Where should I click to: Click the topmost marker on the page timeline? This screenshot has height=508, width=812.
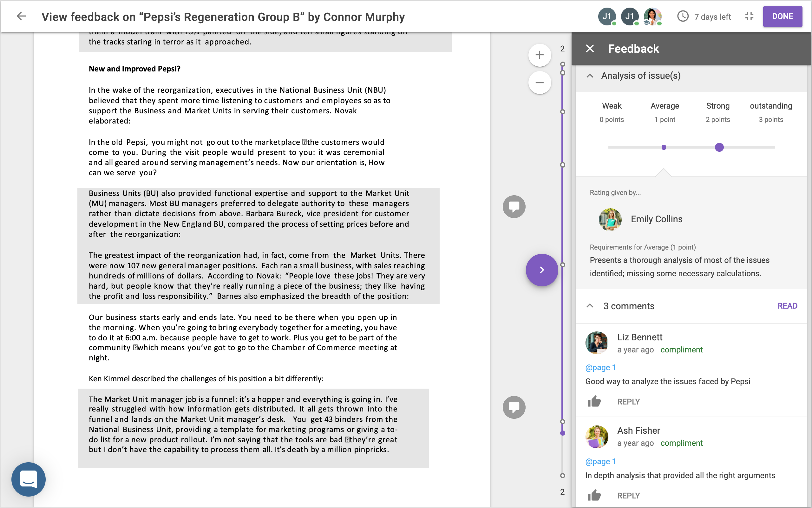pyautogui.click(x=563, y=64)
